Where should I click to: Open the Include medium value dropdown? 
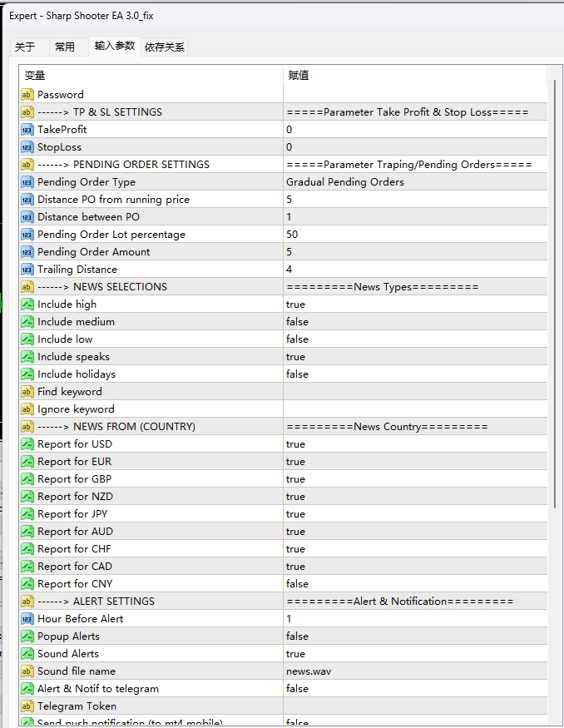[x=415, y=322]
